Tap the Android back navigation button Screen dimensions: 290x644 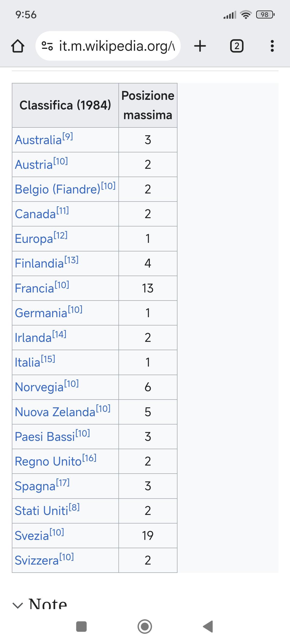coord(208,627)
